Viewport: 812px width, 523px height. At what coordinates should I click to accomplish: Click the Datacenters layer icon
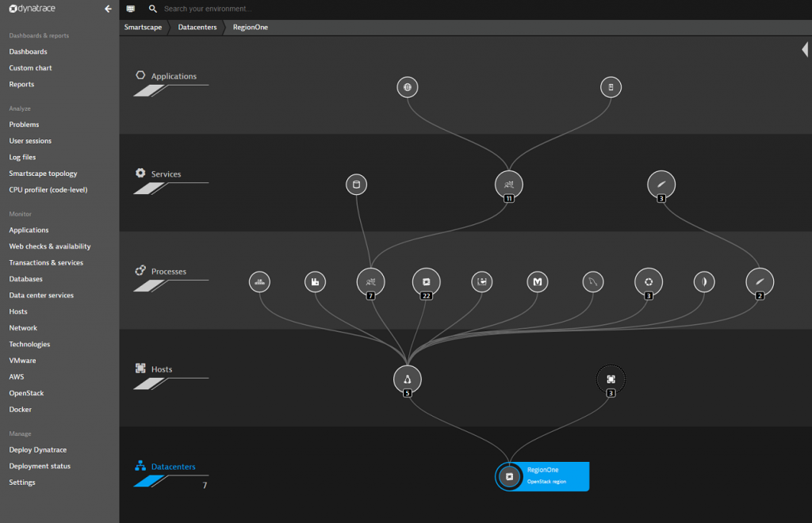tap(140, 466)
